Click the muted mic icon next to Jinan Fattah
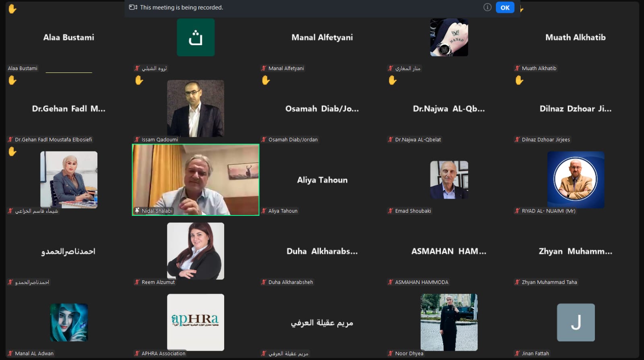Image resolution: width=644 pixels, height=360 pixels. [x=517, y=354]
